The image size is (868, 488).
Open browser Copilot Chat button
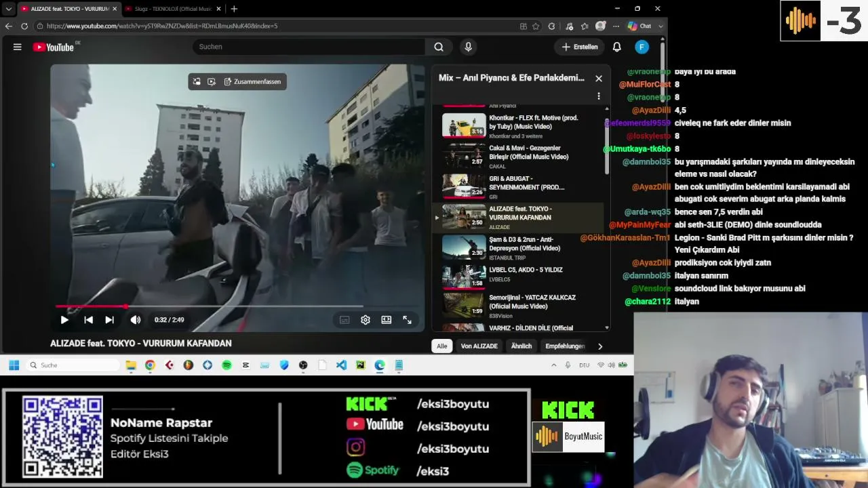639,26
